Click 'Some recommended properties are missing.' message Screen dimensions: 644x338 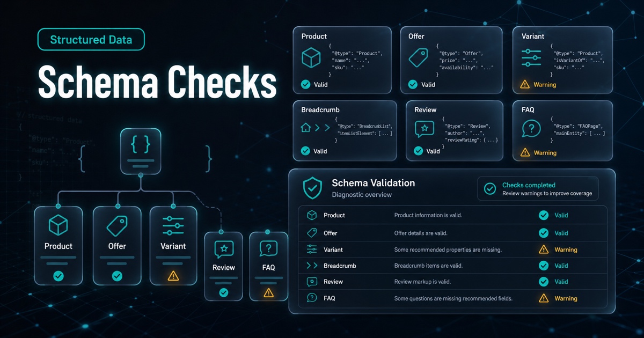pos(448,249)
